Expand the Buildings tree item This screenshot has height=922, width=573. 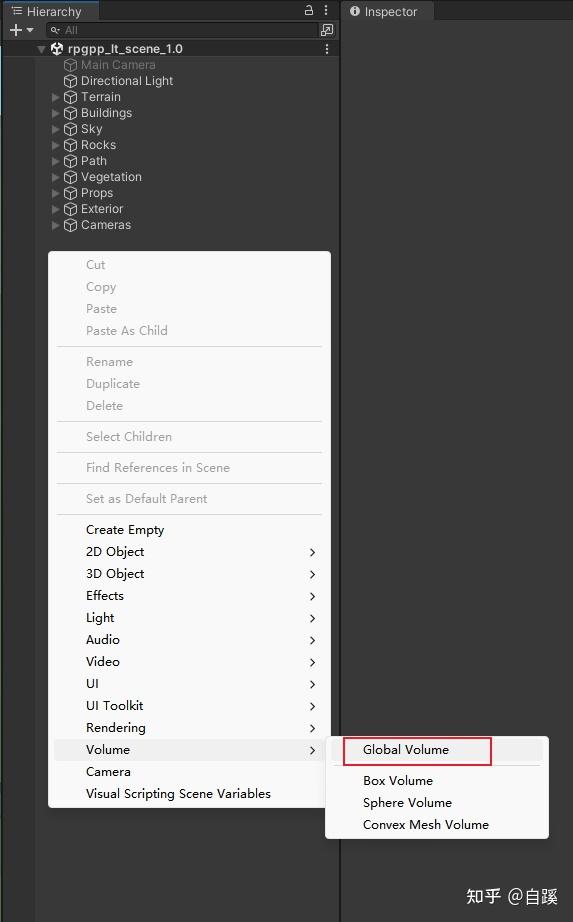(56, 113)
